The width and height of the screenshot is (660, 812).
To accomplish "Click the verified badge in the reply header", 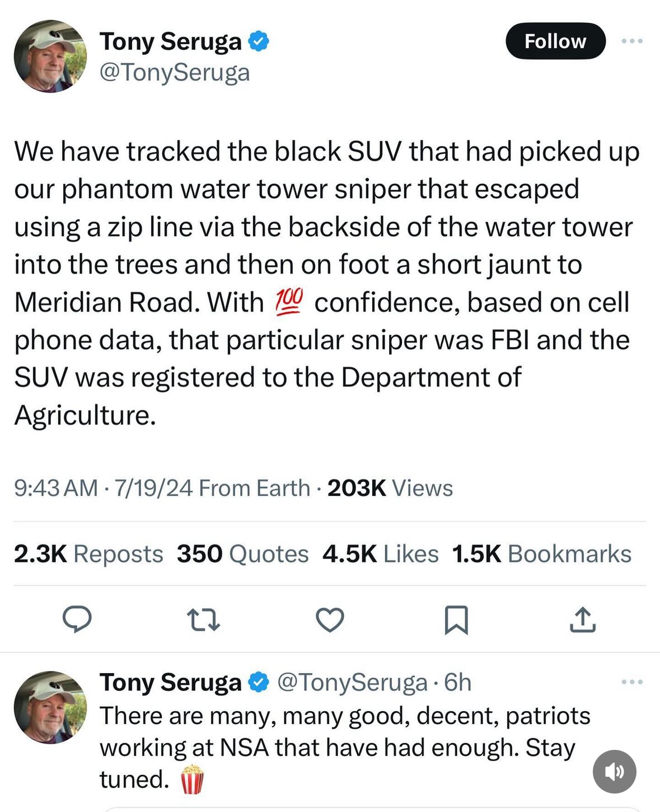I will point(259,682).
